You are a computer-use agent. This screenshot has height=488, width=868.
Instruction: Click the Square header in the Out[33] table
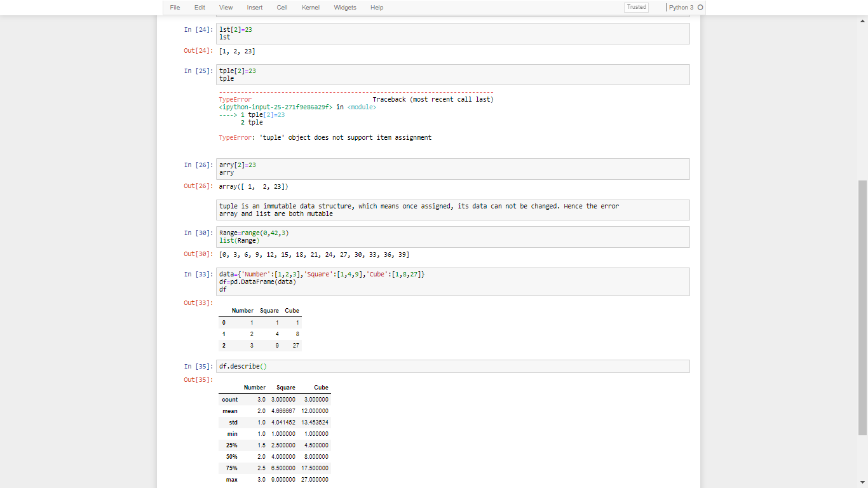[x=269, y=311]
